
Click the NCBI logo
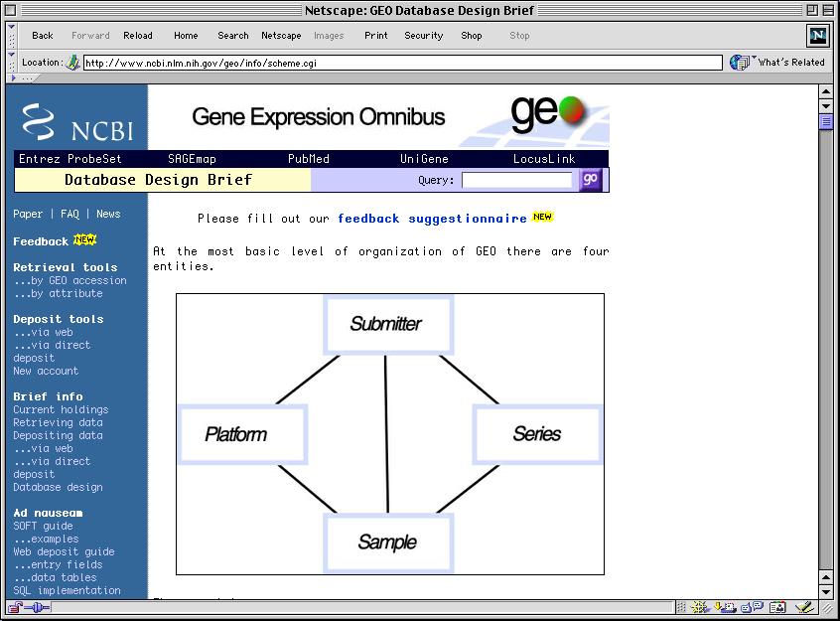pos(77,123)
